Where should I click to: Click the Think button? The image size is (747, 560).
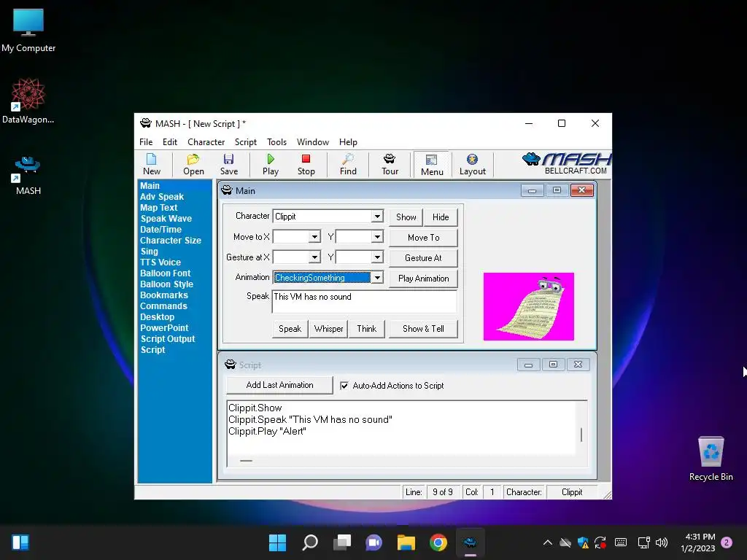tap(366, 329)
